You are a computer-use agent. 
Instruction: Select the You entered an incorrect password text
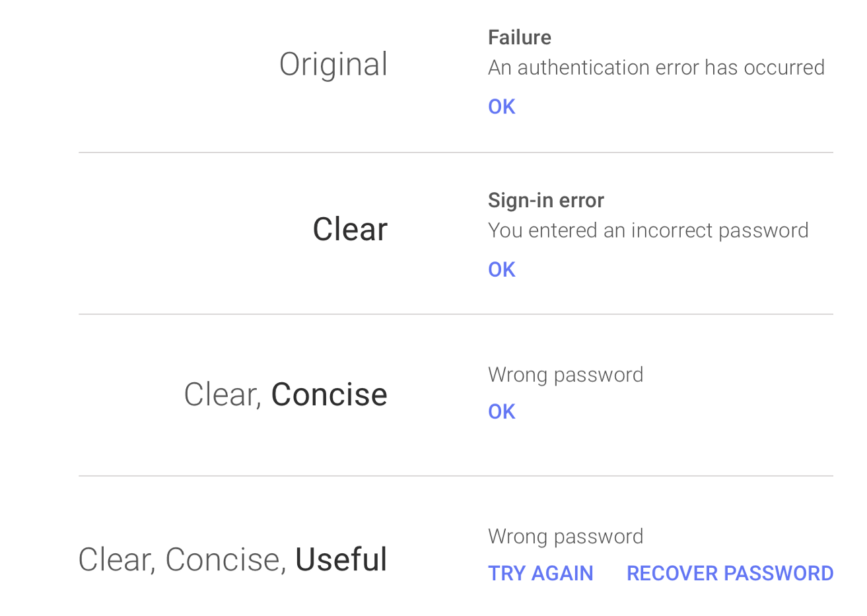tap(648, 230)
